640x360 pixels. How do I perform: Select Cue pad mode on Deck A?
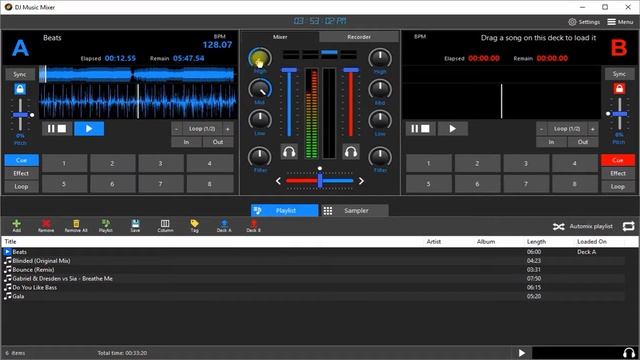coord(21,160)
